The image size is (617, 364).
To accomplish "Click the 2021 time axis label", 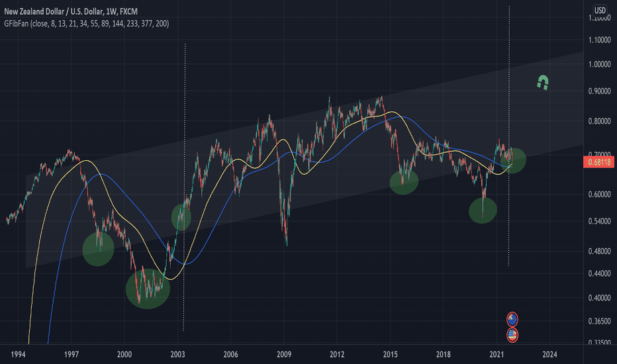I will coord(497,355).
